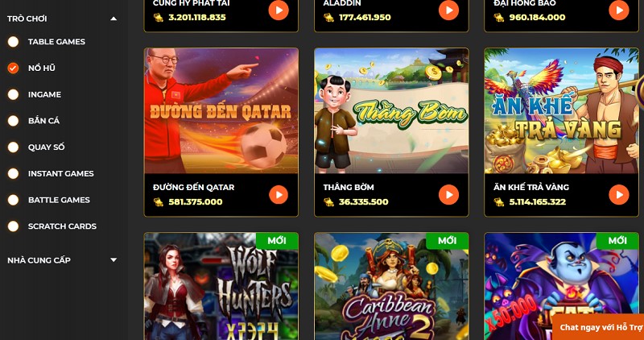Select the Table Games radio option
This screenshot has height=340, width=644.
pos(13,42)
